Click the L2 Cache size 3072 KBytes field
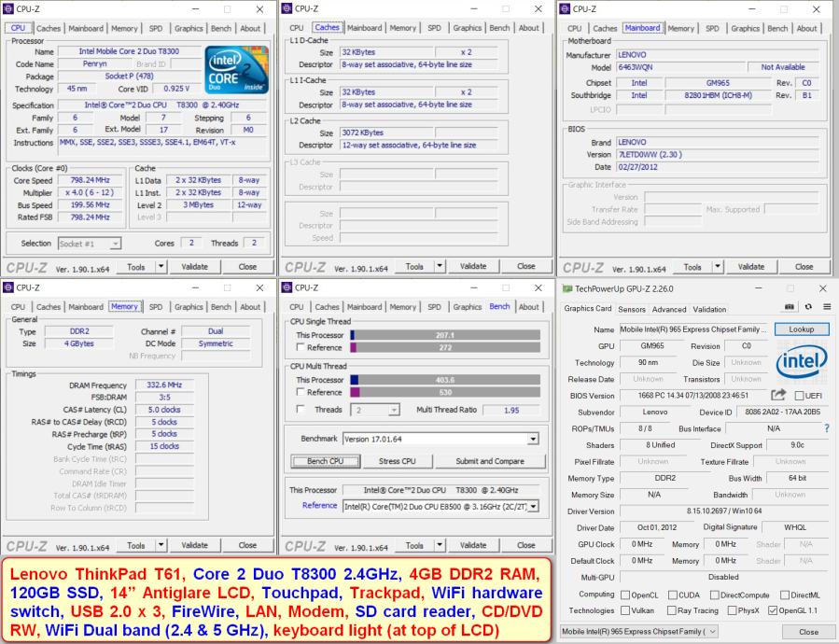Viewport: 839px width, 644px height. pos(386,133)
